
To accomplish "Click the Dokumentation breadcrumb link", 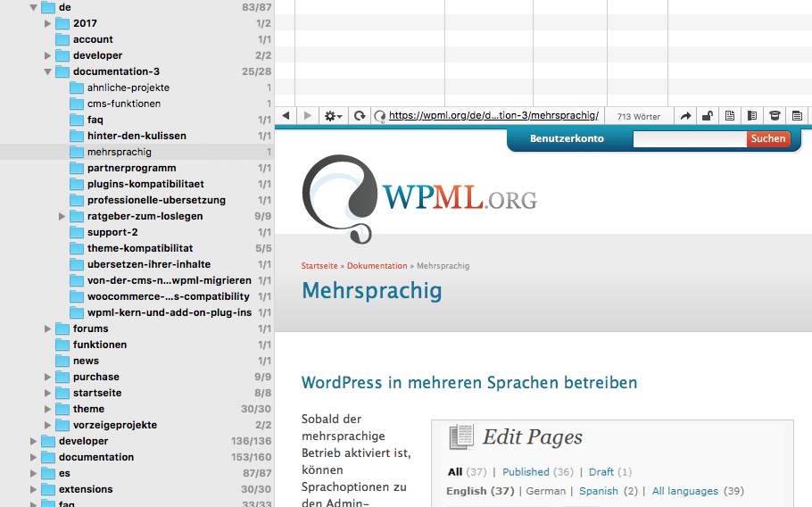I will tap(377, 266).
